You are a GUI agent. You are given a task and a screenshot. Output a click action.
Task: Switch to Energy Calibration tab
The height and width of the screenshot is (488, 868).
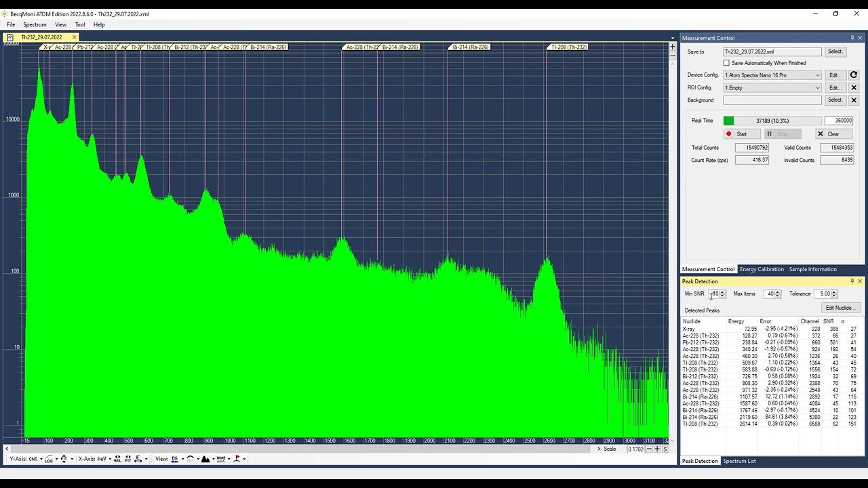pyautogui.click(x=762, y=269)
